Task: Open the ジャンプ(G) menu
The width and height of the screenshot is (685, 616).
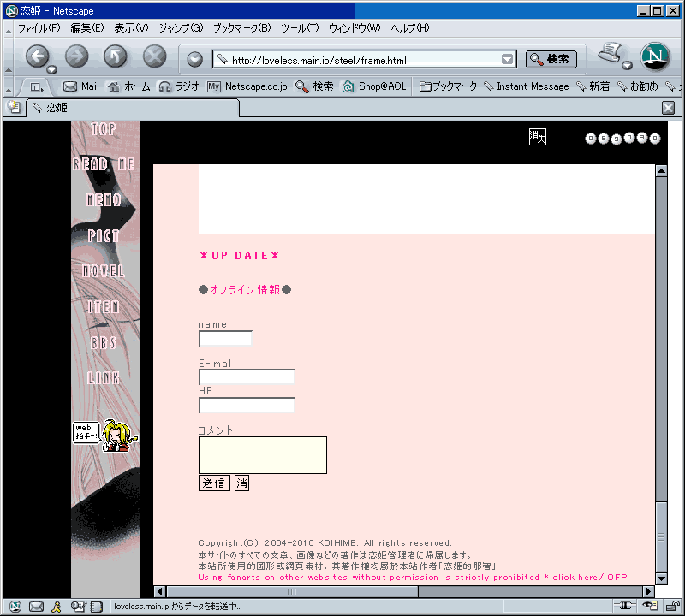Action: pos(181,28)
